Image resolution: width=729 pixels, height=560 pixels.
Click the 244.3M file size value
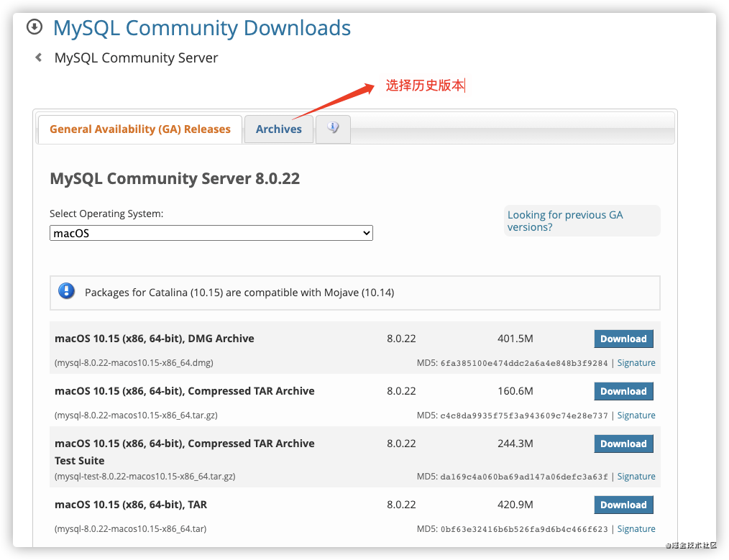[x=515, y=444]
